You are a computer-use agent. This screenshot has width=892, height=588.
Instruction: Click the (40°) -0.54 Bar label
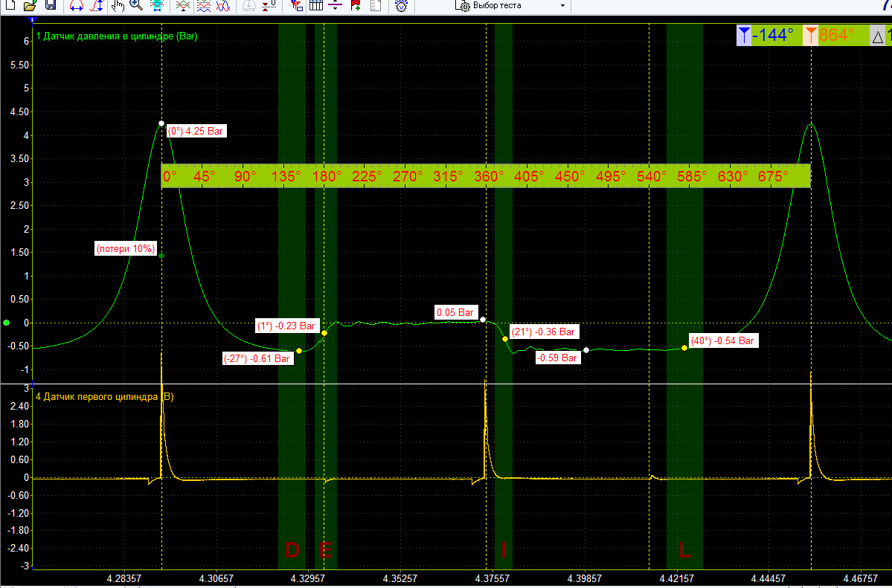coord(722,340)
